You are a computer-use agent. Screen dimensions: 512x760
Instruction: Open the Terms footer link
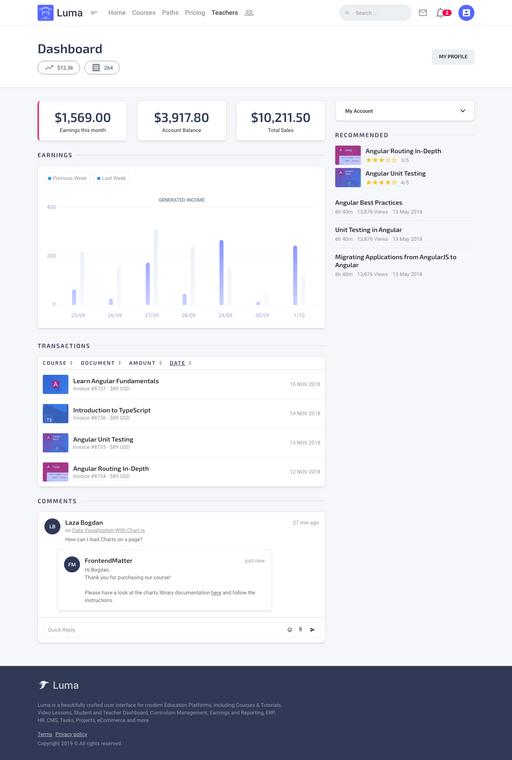click(45, 734)
